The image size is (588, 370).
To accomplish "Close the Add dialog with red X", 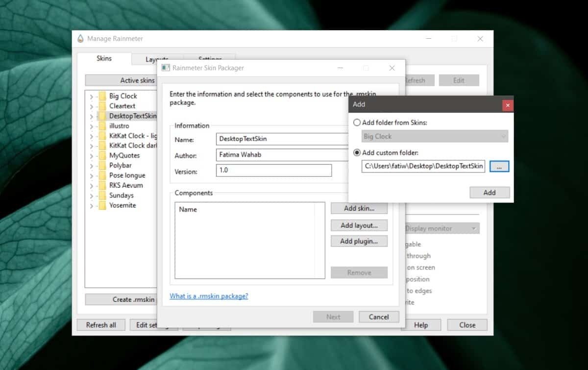I will coord(508,105).
